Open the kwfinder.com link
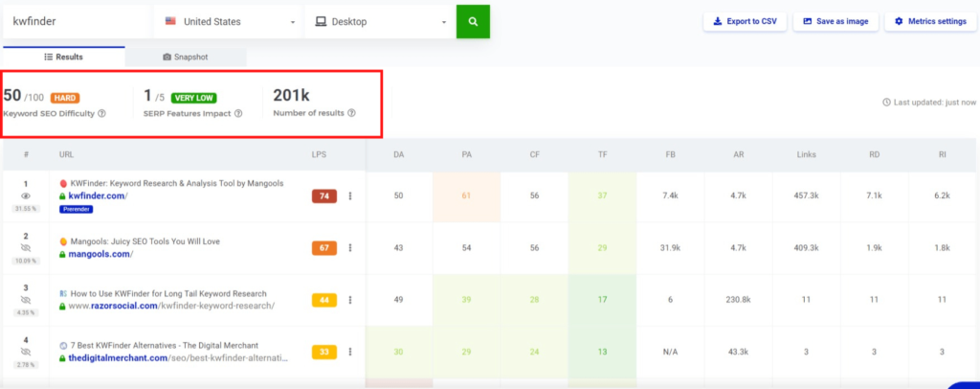The image size is (980, 389). point(99,195)
